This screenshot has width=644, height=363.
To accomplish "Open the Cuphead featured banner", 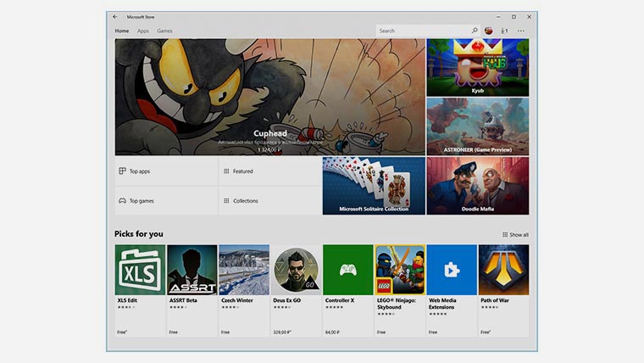I will pyautogui.click(x=269, y=97).
